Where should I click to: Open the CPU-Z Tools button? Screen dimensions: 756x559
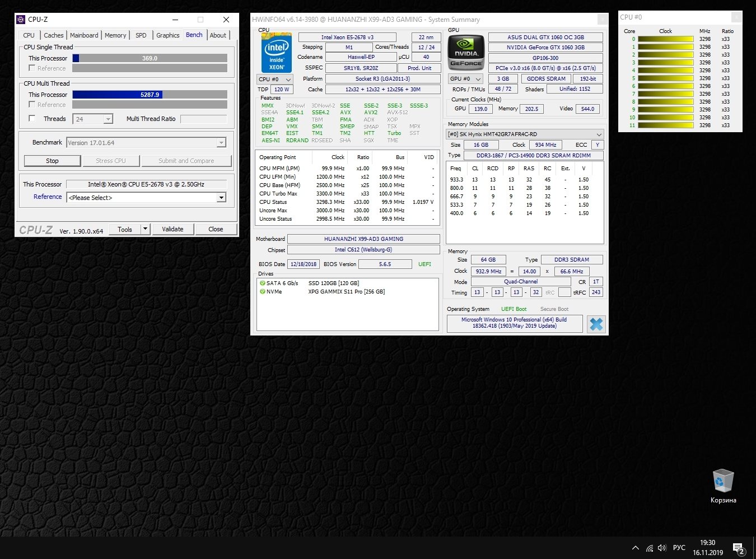pos(125,229)
